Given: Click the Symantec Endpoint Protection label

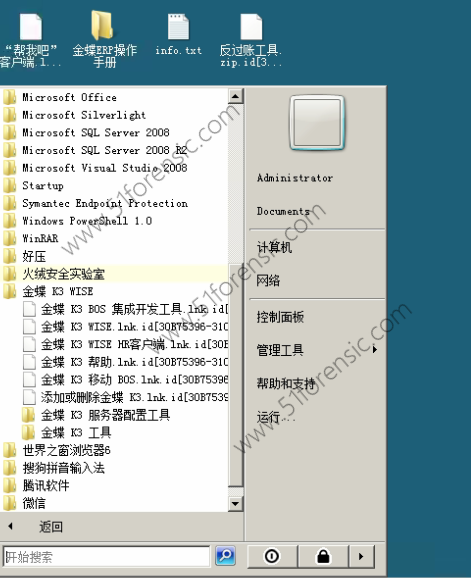Looking at the screenshot, I should (x=105, y=203).
